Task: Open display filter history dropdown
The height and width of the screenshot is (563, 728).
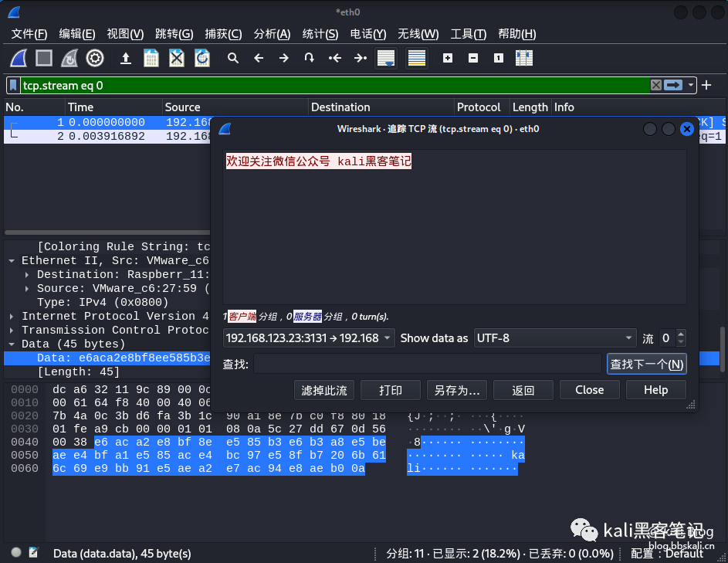Action: 690,85
